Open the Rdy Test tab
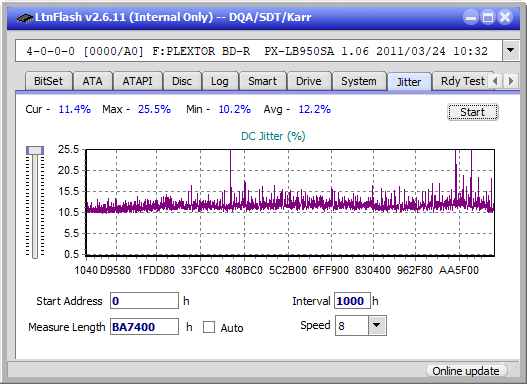This screenshot has width=527, height=384. click(x=462, y=81)
